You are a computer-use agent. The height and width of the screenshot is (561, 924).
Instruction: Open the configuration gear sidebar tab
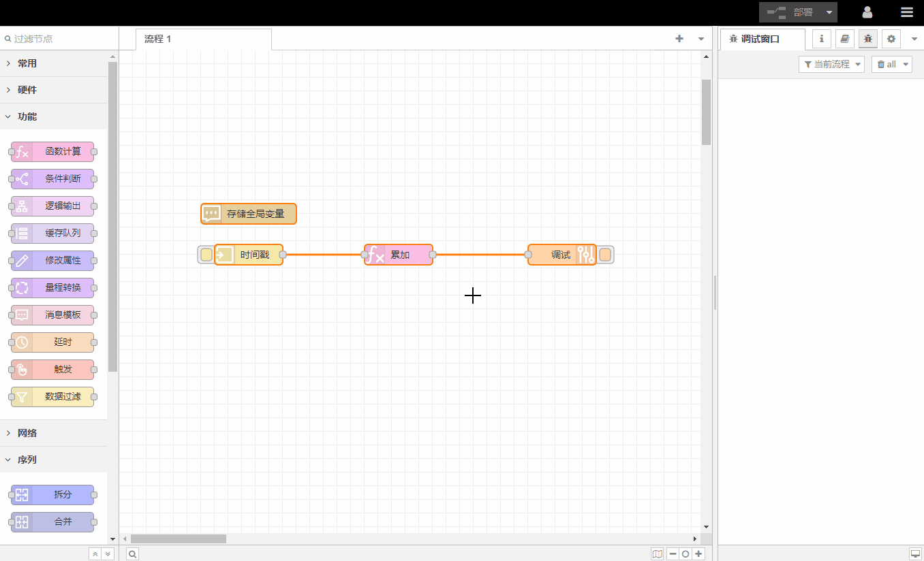(891, 39)
